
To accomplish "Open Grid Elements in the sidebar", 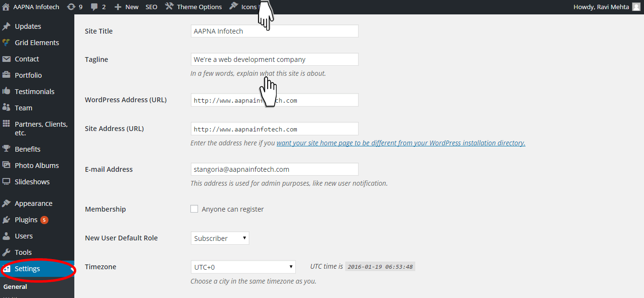I will [37, 43].
